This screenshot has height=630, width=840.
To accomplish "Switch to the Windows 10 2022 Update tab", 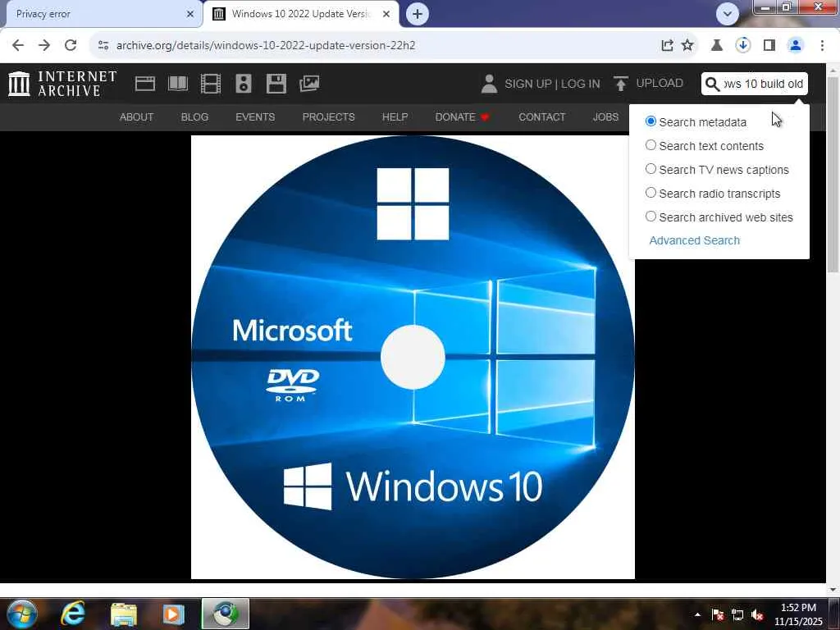I will coord(300,14).
